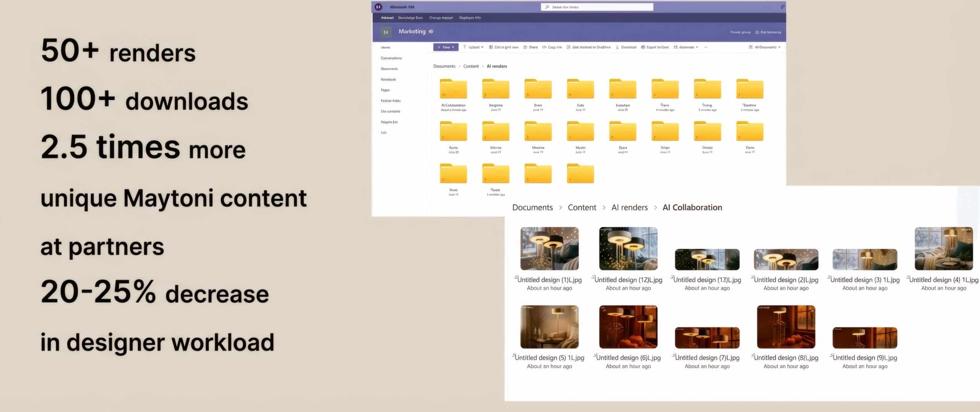Screen dimensions: 980x412
Task: Open the ellipsis more options in command bar
Action: coord(706,47)
